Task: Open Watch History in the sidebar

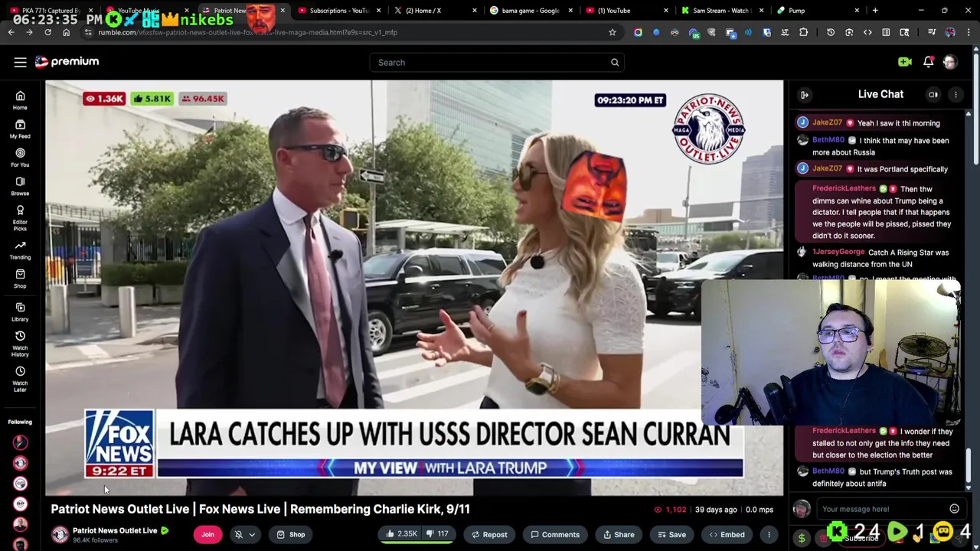Action: [x=20, y=344]
